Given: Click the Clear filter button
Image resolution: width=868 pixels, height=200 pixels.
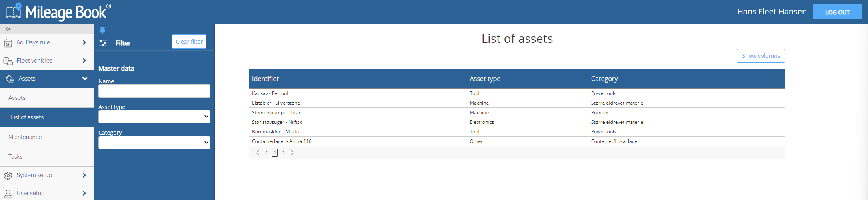Looking at the screenshot, I should coord(189,42).
